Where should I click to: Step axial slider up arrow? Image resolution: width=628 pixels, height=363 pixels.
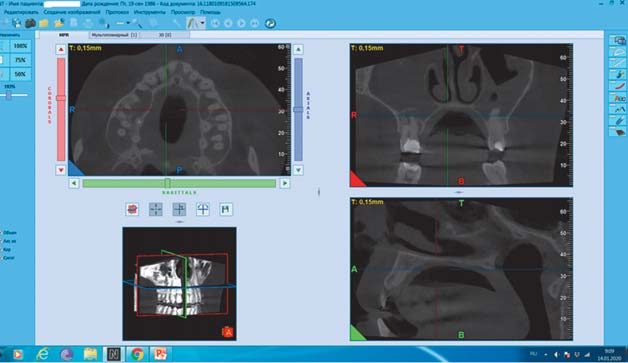298,49
